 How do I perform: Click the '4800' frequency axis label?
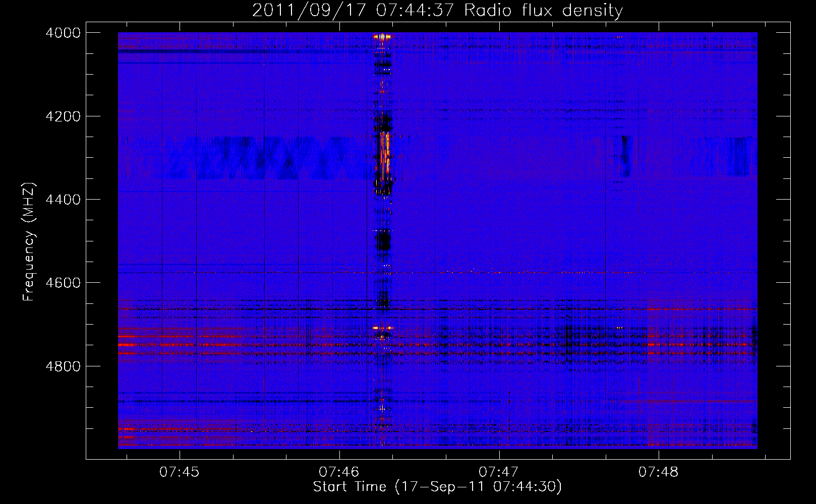[x=63, y=366]
